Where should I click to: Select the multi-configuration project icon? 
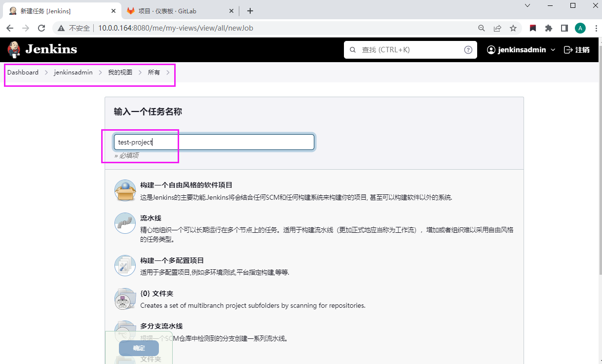pyautogui.click(x=125, y=265)
